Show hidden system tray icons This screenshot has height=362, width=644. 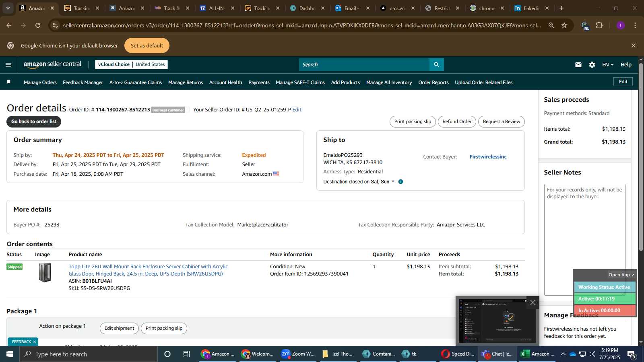563,354
